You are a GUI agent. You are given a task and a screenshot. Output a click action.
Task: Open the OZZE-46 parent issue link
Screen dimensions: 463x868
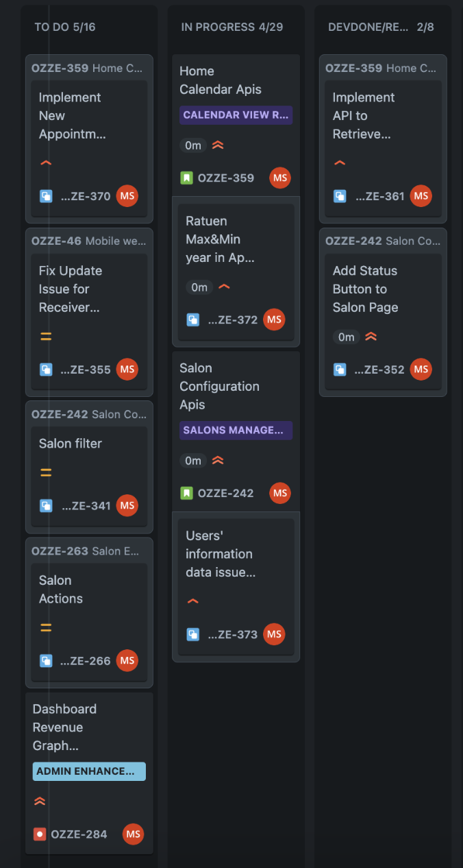56,241
